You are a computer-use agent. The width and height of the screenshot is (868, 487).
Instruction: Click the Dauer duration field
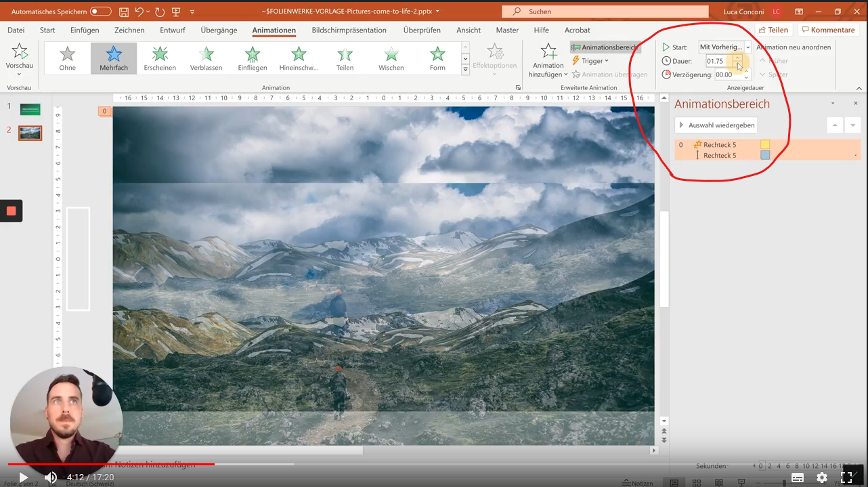coord(719,61)
